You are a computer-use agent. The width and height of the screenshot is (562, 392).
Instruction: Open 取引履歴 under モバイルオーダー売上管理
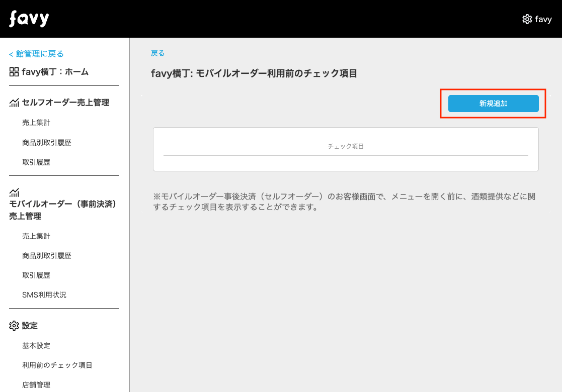[36, 275]
